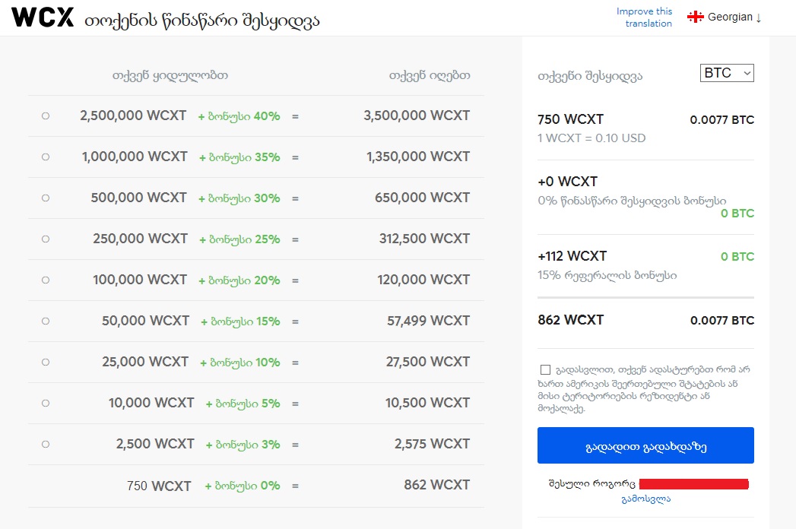This screenshot has width=796, height=532.
Task: Select the 1,000,000 WCXT radio button
Action: click(x=46, y=157)
